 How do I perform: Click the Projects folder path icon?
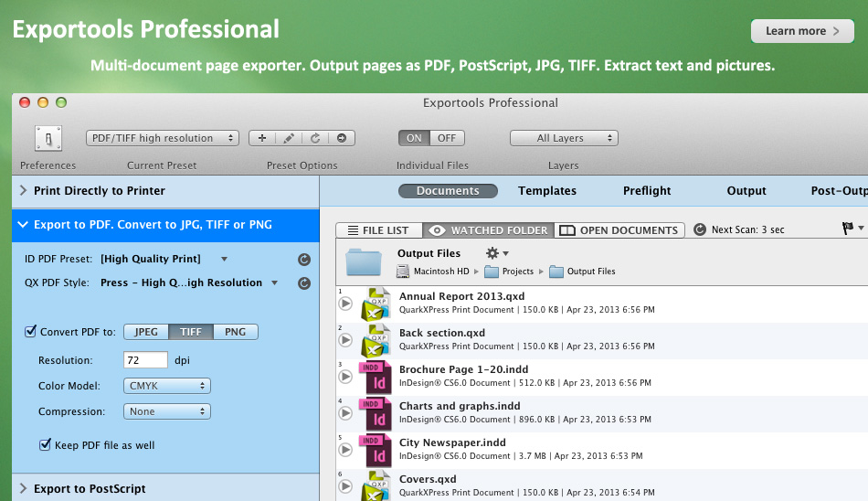coord(491,272)
